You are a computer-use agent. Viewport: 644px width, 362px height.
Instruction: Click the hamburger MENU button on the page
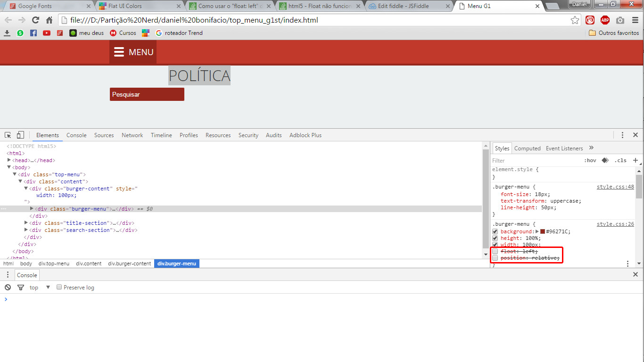tap(133, 52)
